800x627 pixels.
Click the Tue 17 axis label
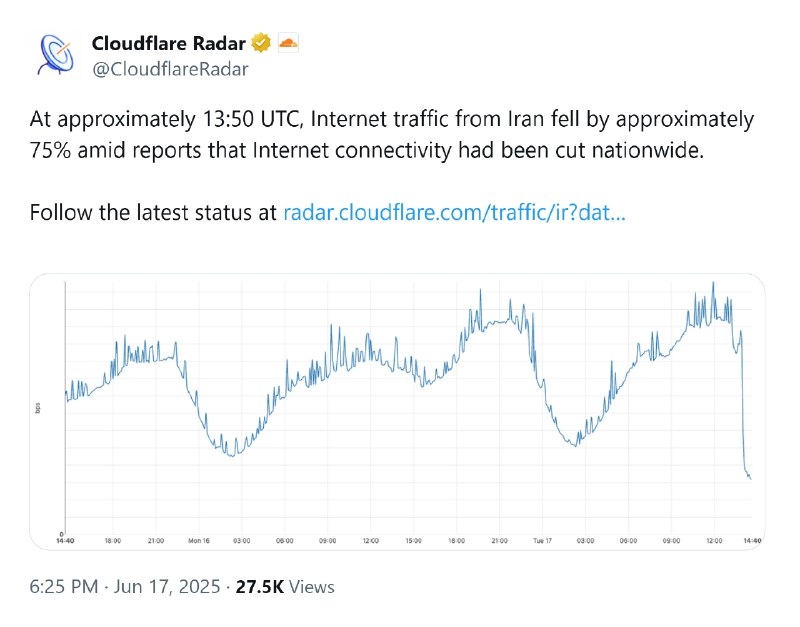point(542,541)
